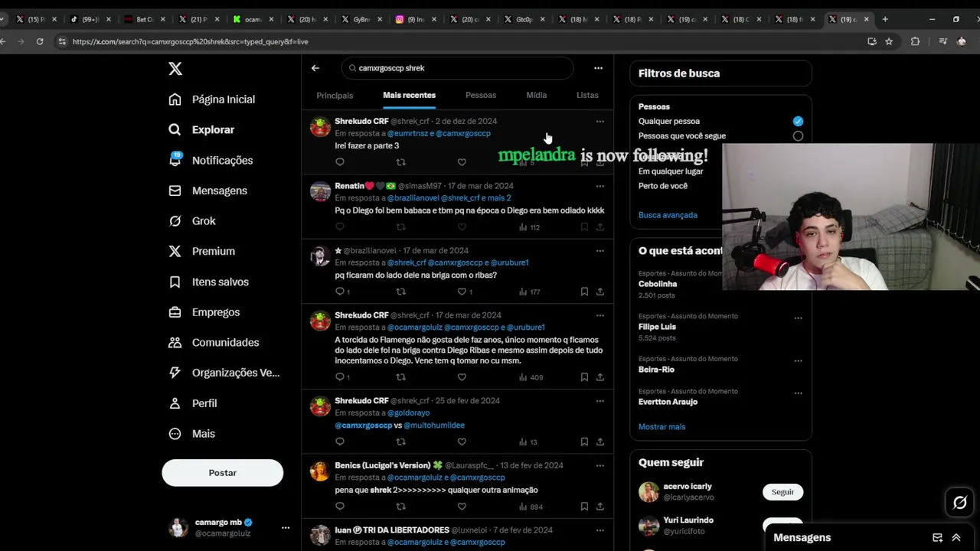The height and width of the screenshot is (551, 980).
Task: Click the Organizações lightning icon
Action: (x=175, y=373)
